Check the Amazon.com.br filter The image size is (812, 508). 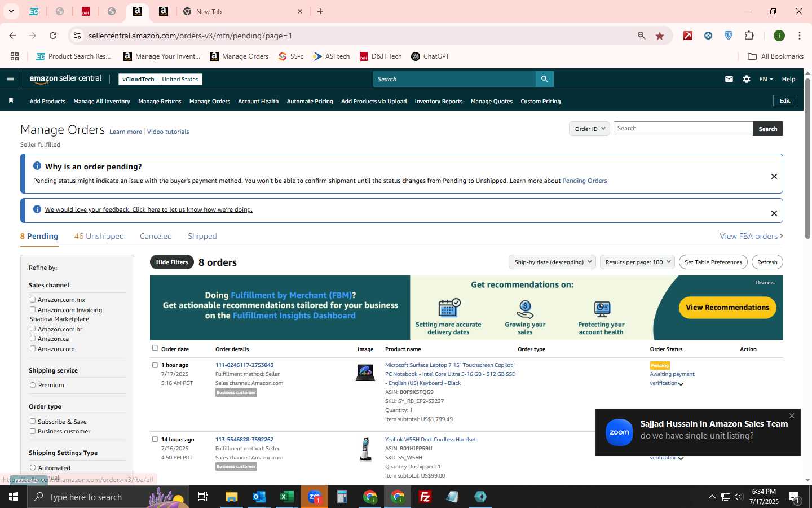[33, 329]
